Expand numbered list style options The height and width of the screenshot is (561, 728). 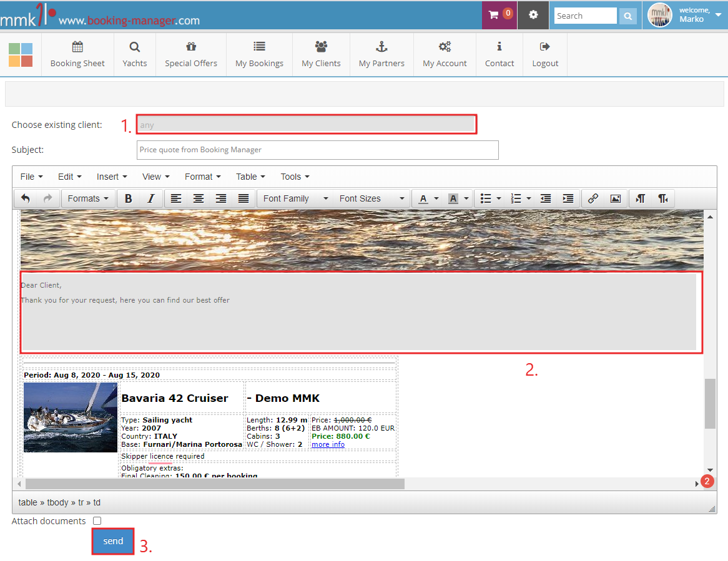tap(529, 198)
